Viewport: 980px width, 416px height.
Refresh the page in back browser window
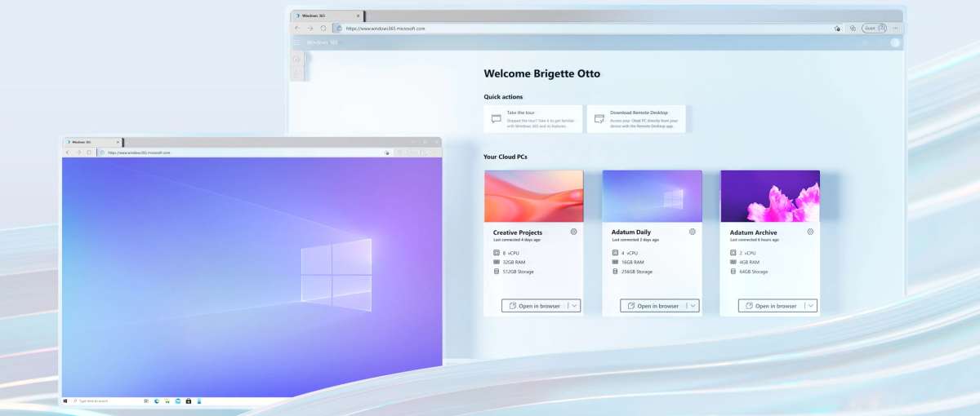[x=323, y=28]
